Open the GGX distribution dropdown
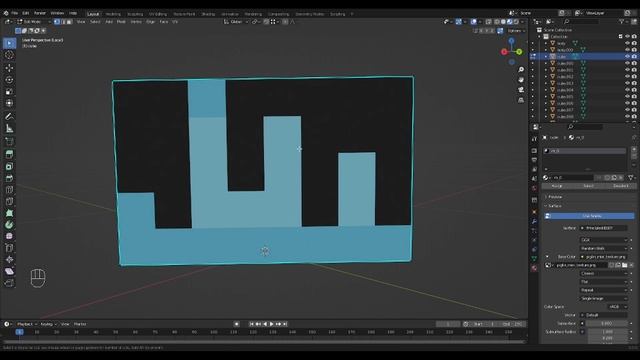 pyautogui.click(x=604, y=240)
